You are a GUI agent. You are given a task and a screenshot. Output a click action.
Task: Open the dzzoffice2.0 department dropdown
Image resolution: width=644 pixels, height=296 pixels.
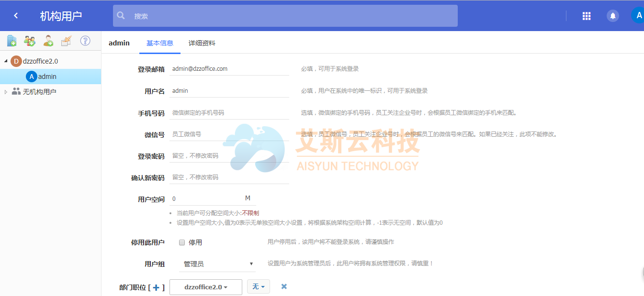pos(205,287)
